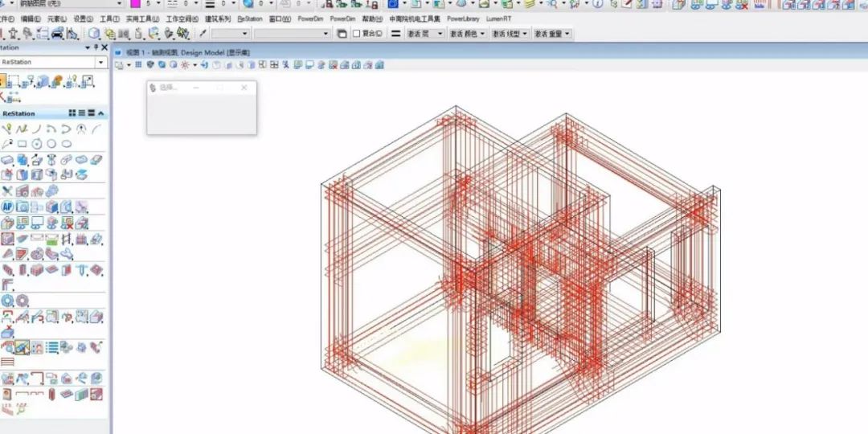Click the magenta active color swatch
This screenshot has height=434, width=868.
[x=135, y=4]
